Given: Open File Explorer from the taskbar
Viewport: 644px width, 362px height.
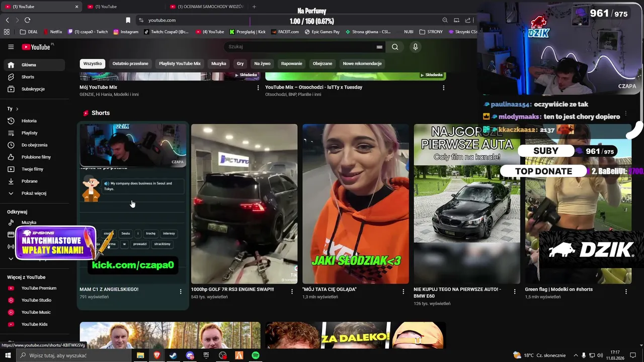Looking at the screenshot, I should click(140, 355).
